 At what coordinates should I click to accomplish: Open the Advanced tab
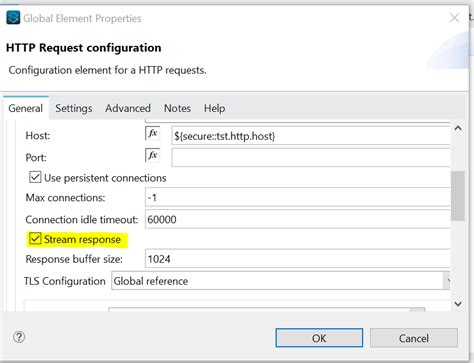click(x=128, y=108)
